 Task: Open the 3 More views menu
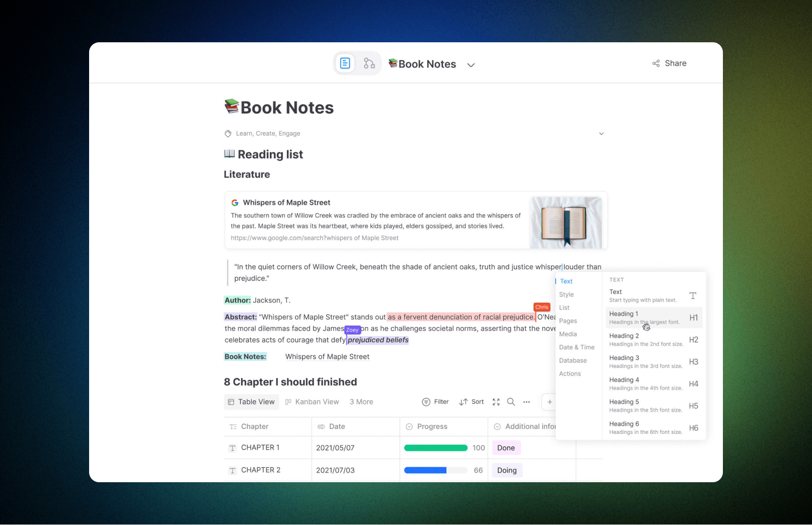[x=361, y=402]
